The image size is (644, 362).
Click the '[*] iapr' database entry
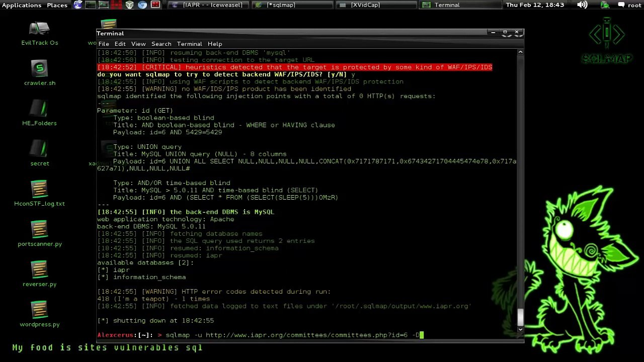coord(113,270)
